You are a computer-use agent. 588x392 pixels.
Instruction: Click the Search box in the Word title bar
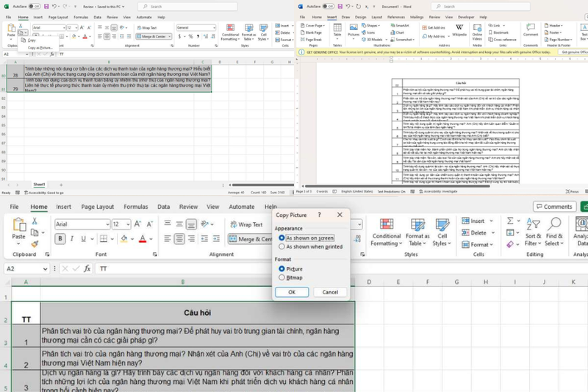[x=481, y=7]
